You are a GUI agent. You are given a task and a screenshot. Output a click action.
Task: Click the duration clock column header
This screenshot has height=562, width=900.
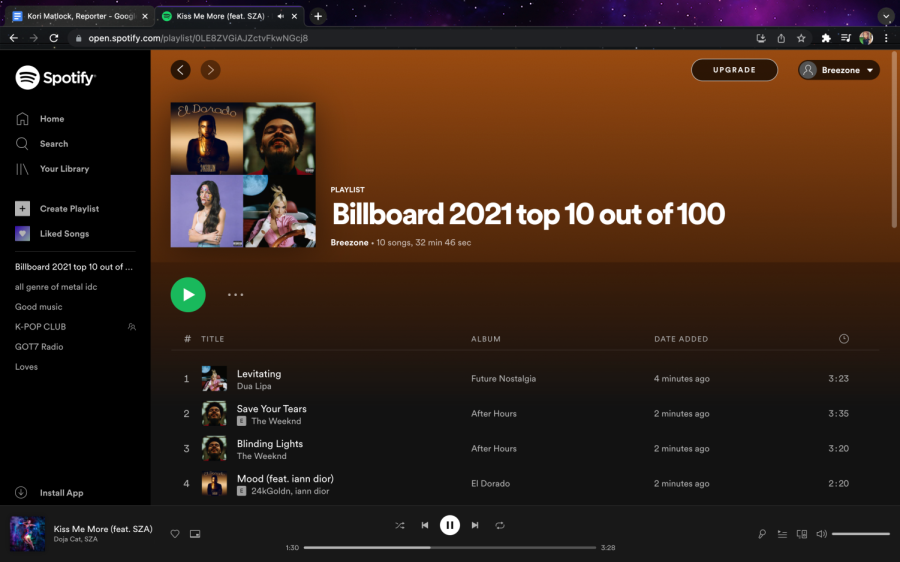(844, 339)
